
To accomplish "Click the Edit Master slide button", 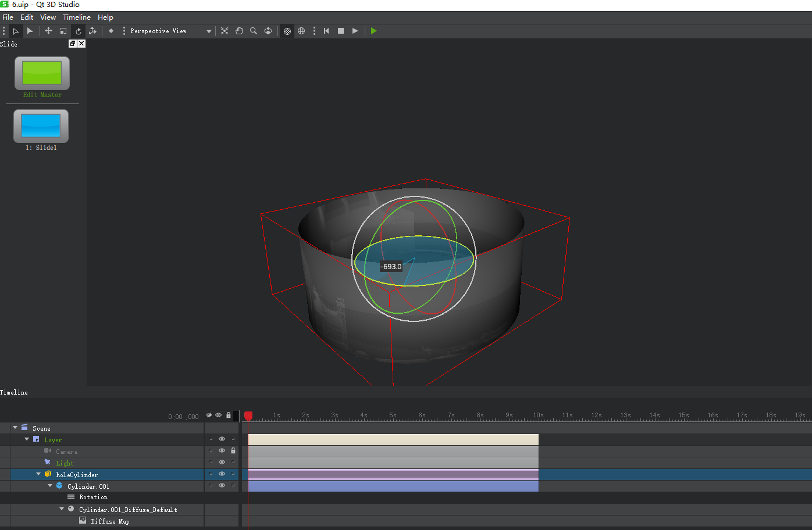I will tap(42, 74).
